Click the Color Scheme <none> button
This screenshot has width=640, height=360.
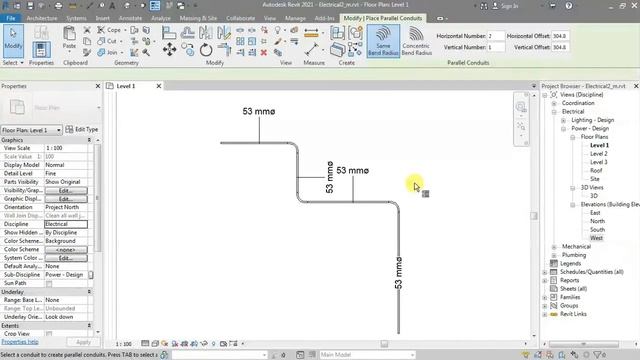[x=66, y=249]
